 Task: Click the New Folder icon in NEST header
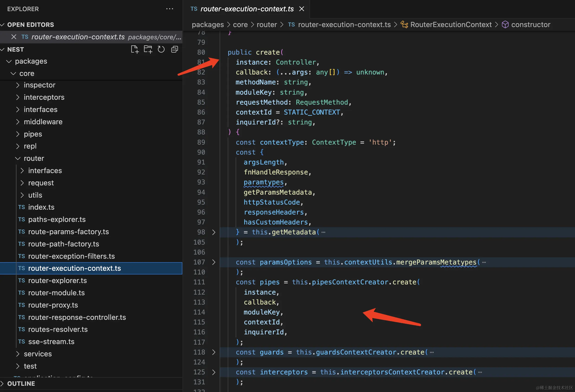click(x=148, y=50)
